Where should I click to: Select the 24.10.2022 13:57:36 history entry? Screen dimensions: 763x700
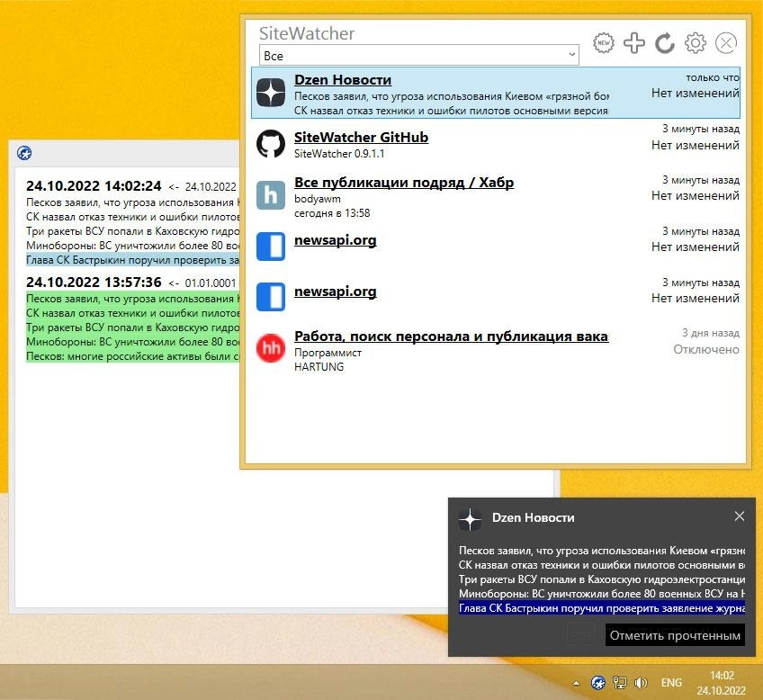pyautogui.click(x=94, y=283)
